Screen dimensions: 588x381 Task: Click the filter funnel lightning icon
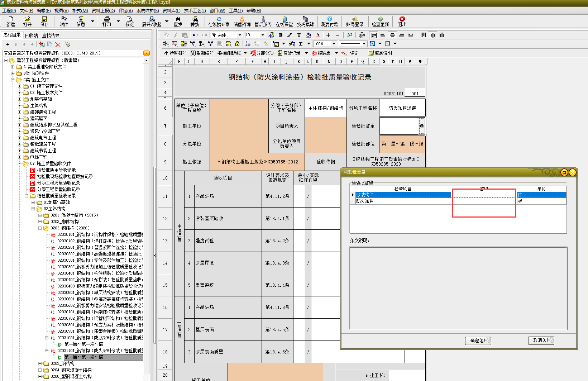67,44
